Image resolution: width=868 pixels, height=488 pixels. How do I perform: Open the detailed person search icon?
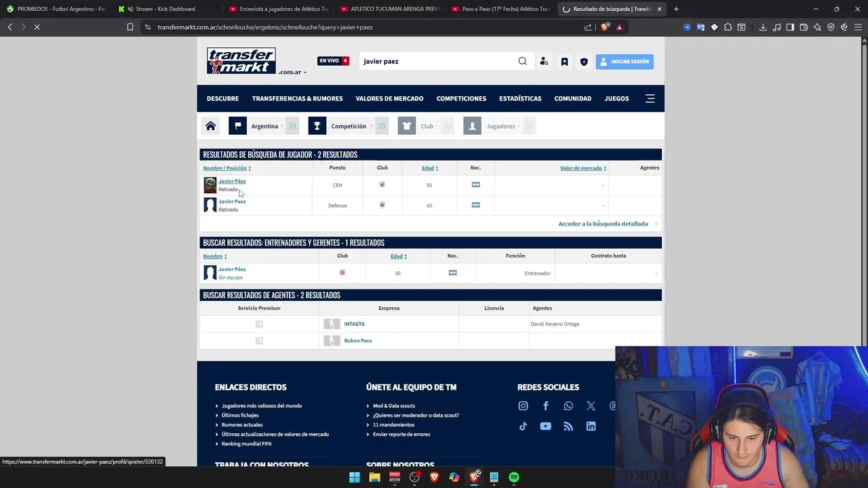[544, 61]
